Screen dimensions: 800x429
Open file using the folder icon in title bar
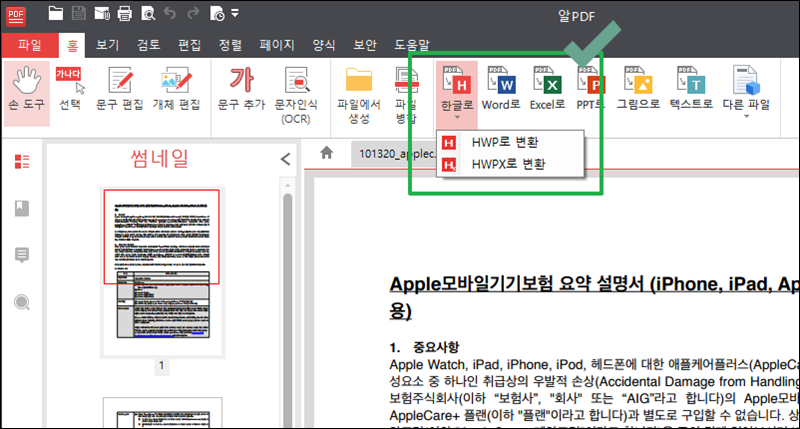[x=56, y=13]
